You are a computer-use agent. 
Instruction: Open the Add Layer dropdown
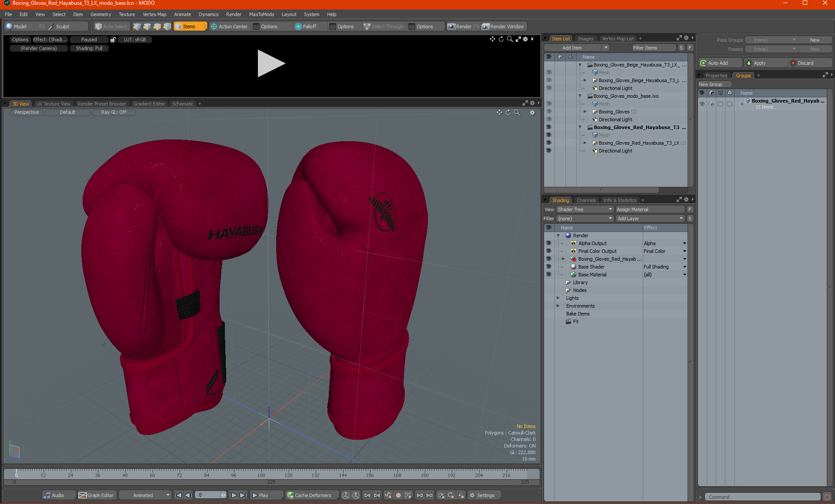pos(650,219)
